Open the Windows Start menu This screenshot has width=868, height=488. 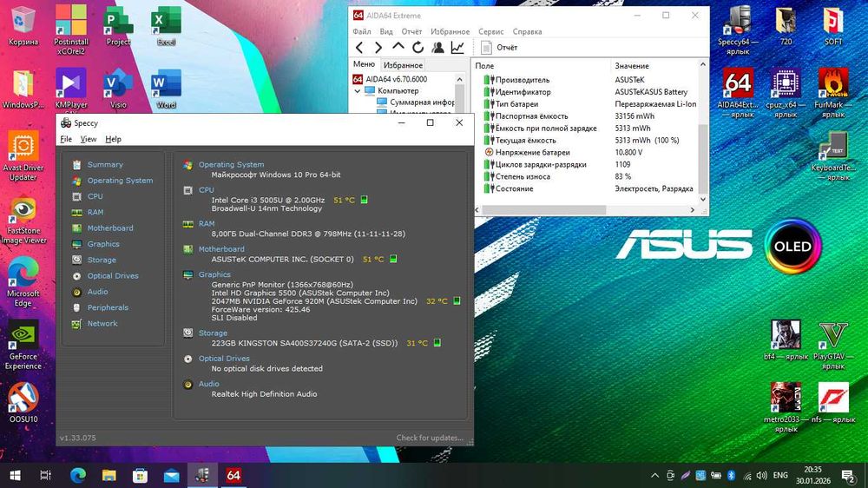point(16,475)
